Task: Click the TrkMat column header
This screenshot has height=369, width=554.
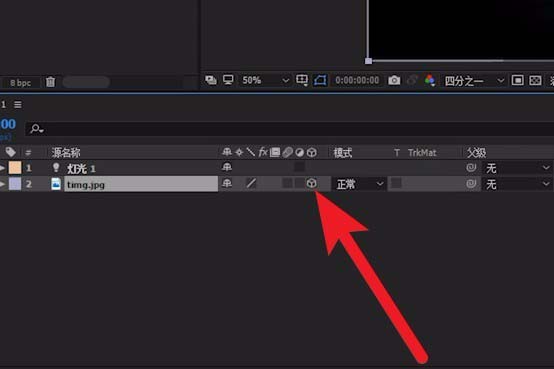Action: tap(422, 153)
